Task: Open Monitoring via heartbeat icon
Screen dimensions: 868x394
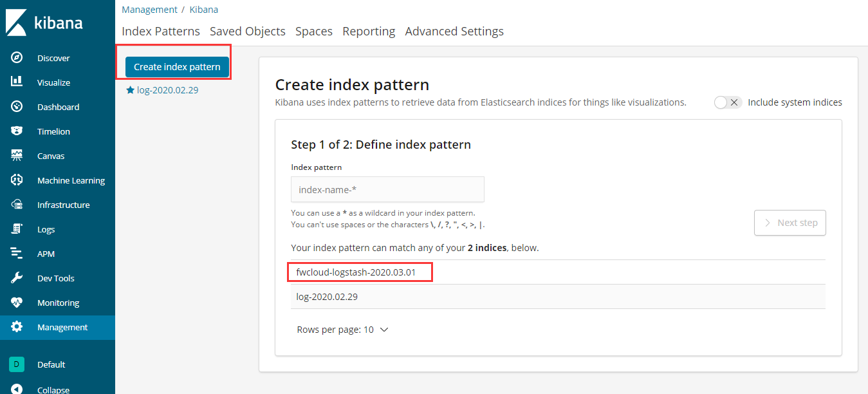Action: point(17,303)
